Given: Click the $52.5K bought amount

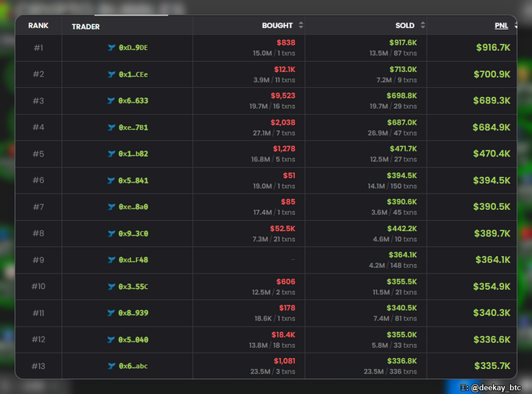Looking at the screenshot, I should [282, 229].
